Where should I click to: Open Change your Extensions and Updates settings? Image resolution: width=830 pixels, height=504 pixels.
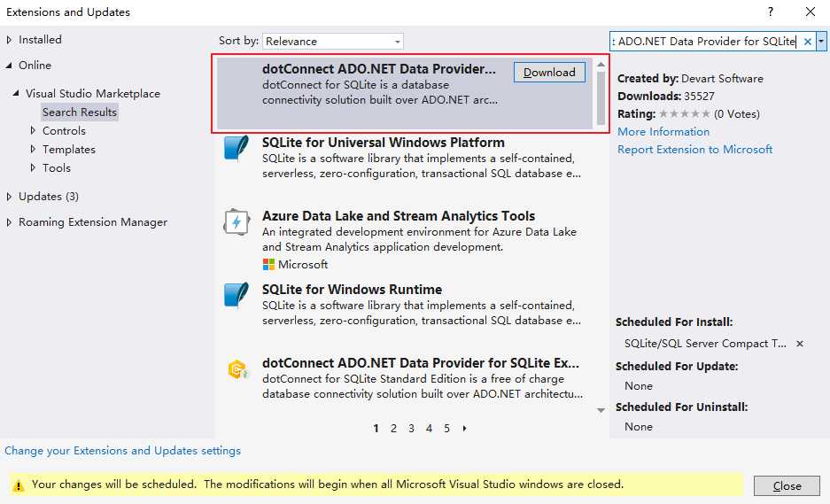(x=123, y=451)
